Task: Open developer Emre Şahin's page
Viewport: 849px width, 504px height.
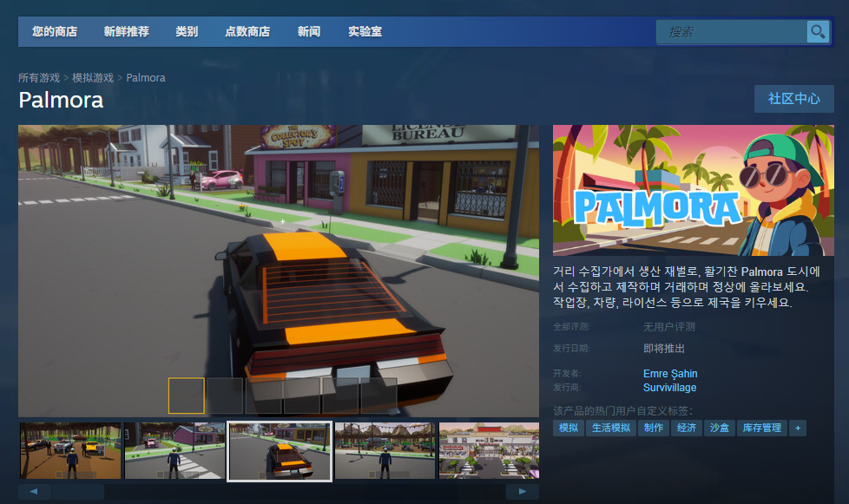Action: click(669, 374)
